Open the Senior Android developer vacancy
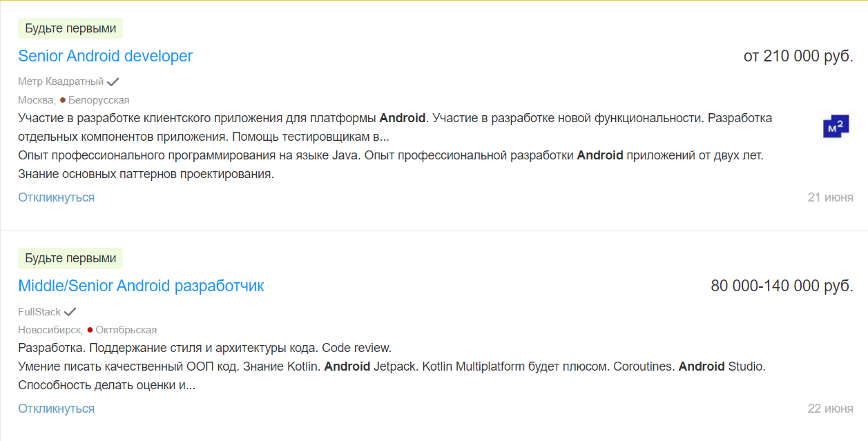 105,56
